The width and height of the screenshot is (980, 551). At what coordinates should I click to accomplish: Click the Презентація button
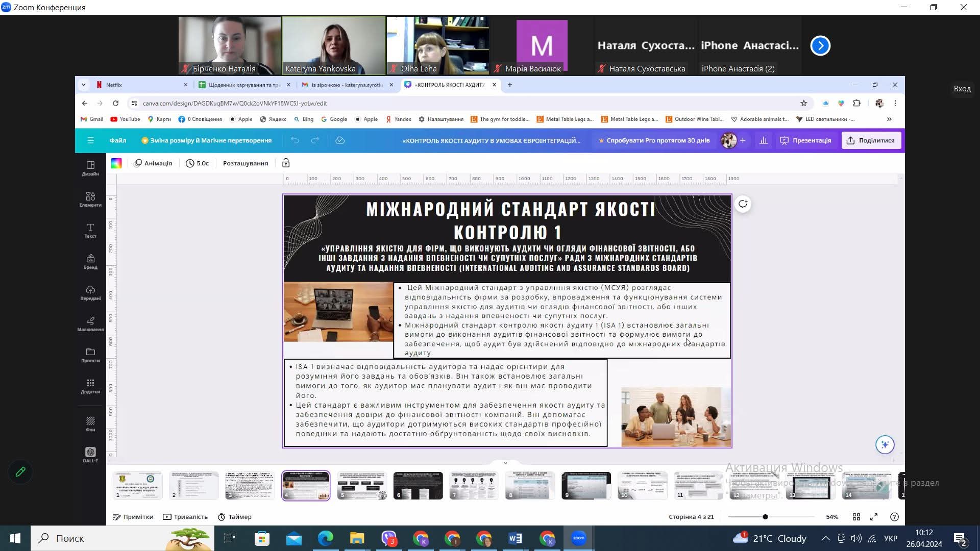point(805,140)
